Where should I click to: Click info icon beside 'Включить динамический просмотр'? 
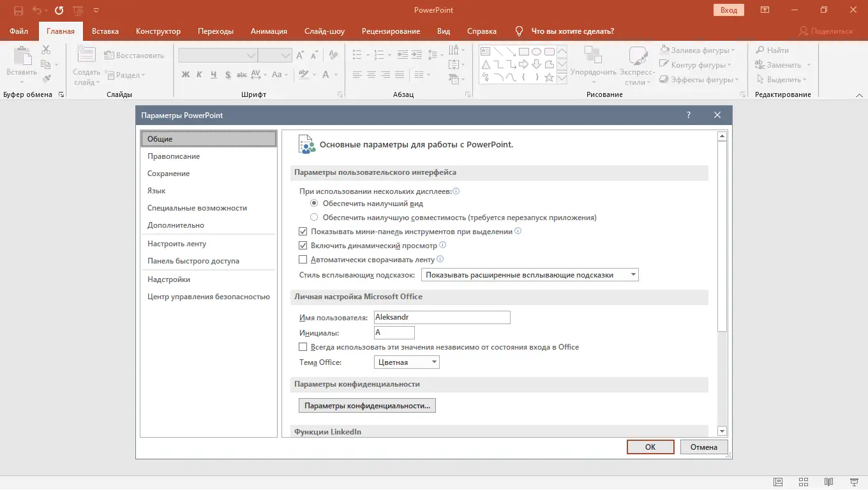[x=442, y=245]
